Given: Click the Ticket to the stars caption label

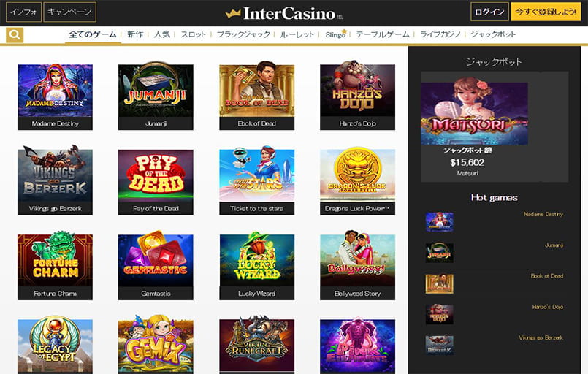Looking at the screenshot, I should [257, 209].
